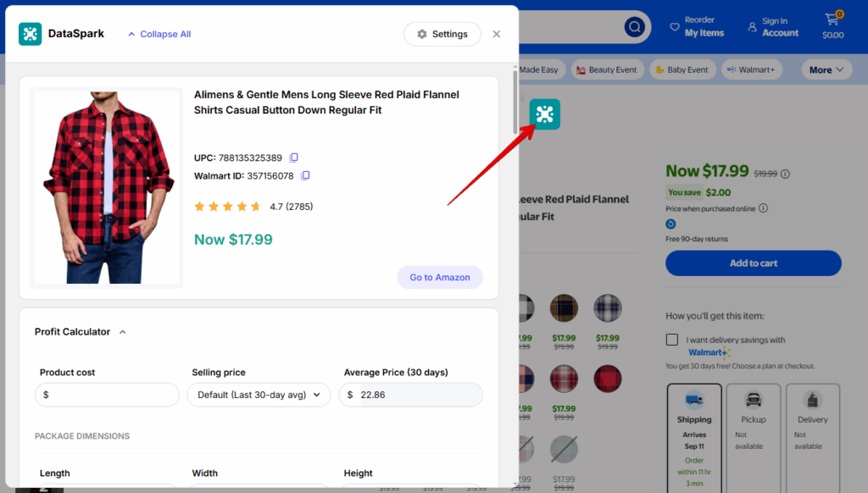Open the Walmart+ link beside the checkbox
The image size is (868, 493).
(709, 352)
